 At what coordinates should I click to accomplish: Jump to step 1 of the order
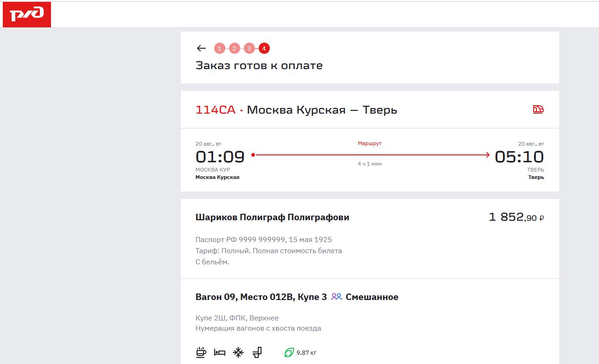pyautogui.click(x=220, y=48)
